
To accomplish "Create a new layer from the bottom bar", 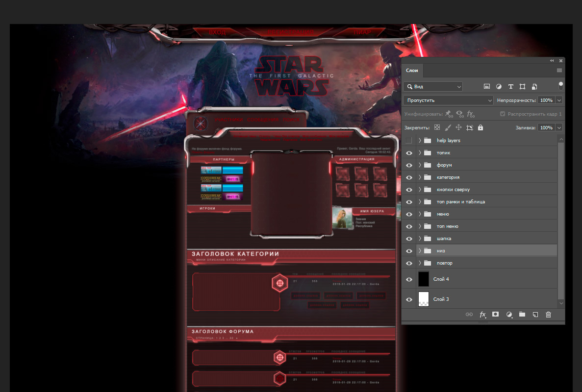I will 535,315.
